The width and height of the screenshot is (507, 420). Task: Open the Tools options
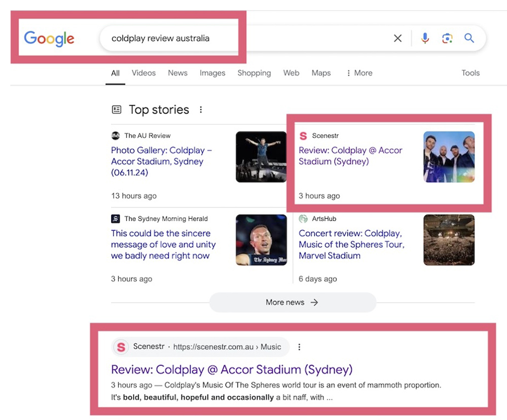pyautogui.click(x=470, y=73)
